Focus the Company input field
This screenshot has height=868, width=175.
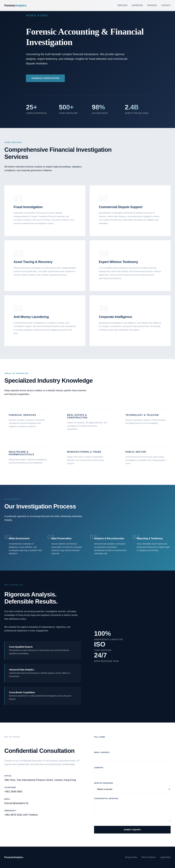(x=132, y=774)
